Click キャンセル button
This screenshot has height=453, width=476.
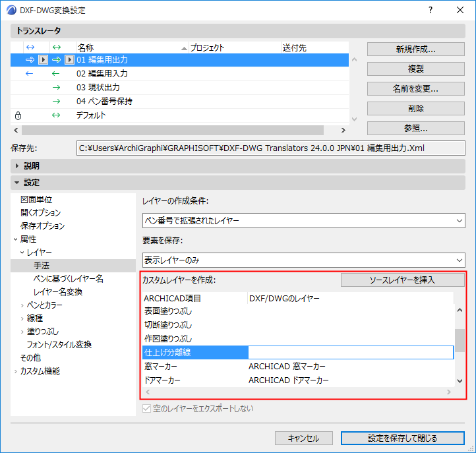click(303, 438)
